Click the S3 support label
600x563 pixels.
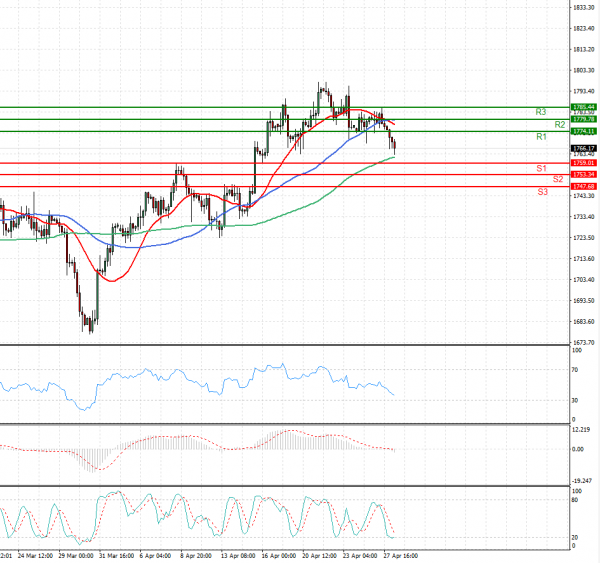point(543,192)
